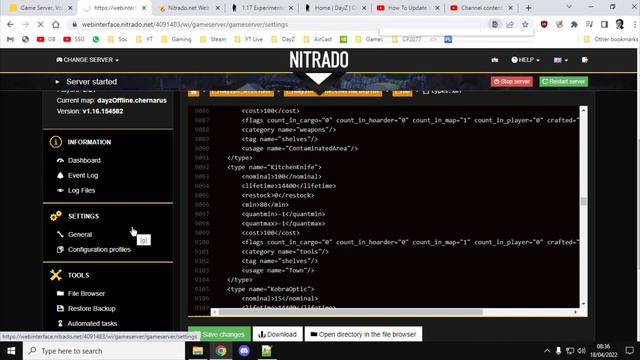Screen dimensions: 640x360
Task: Expand the Server started status arrow
Action: pyautogui.click(x=58, y=82)
